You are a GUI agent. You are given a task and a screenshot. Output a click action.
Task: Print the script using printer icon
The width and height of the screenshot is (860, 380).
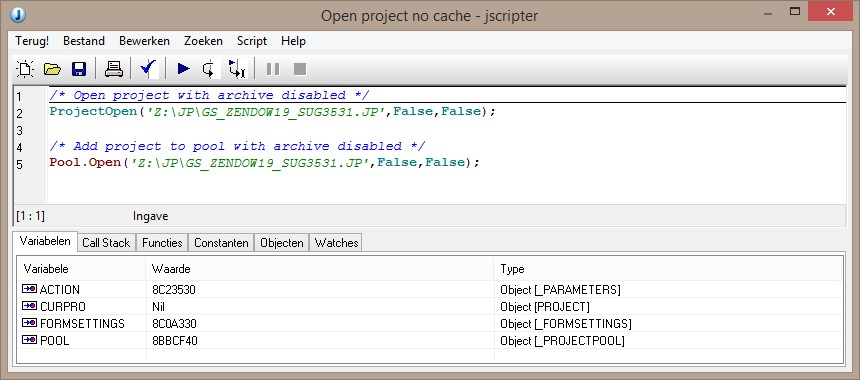[x=114, y=69]
